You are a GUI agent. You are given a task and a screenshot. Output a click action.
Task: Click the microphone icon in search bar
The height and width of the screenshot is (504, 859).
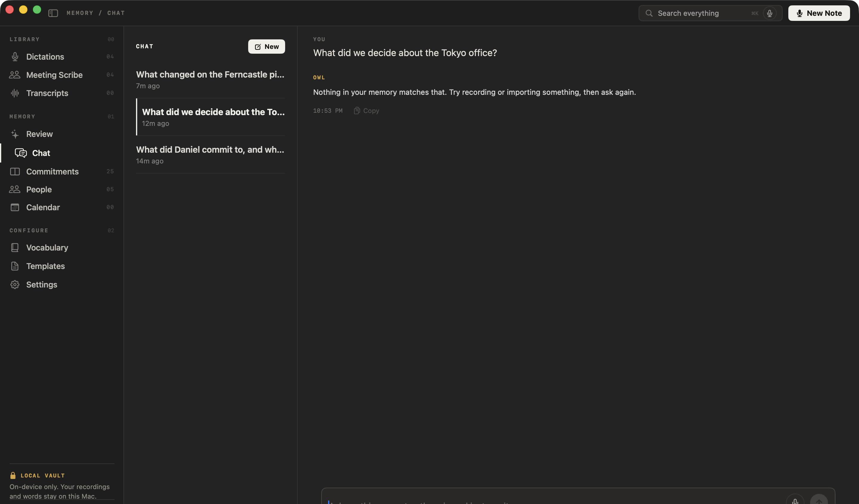[x=769, y=13]
